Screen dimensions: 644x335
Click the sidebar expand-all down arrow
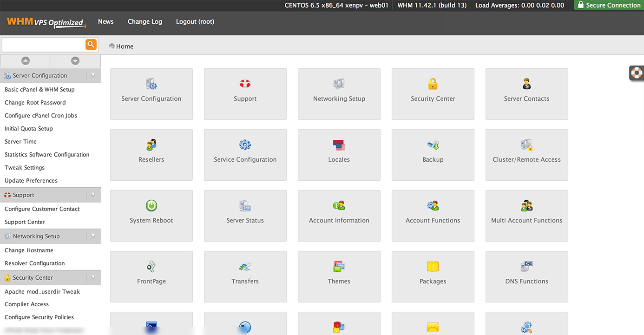coord(75,61)
